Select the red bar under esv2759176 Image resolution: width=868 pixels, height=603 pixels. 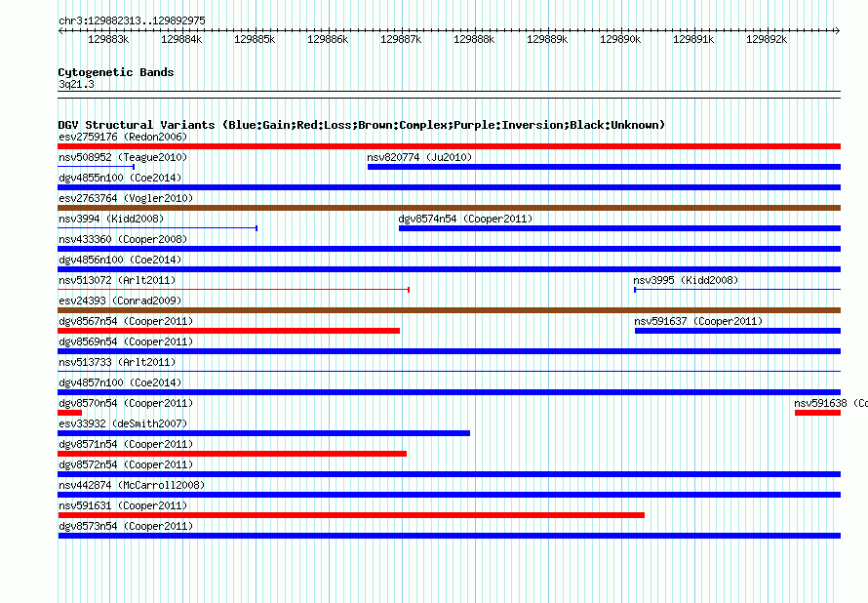(x=449, y=146)
